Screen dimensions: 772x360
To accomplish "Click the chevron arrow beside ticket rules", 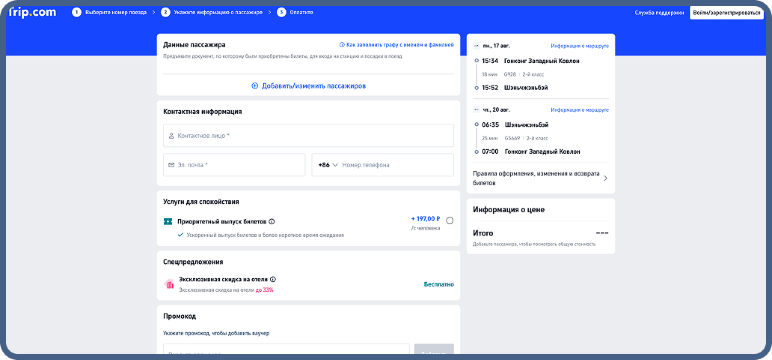I will click(x=605, y=178).
